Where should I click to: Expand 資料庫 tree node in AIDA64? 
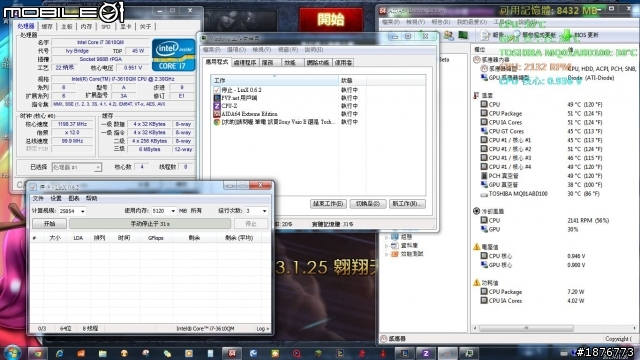coord(387,245)
